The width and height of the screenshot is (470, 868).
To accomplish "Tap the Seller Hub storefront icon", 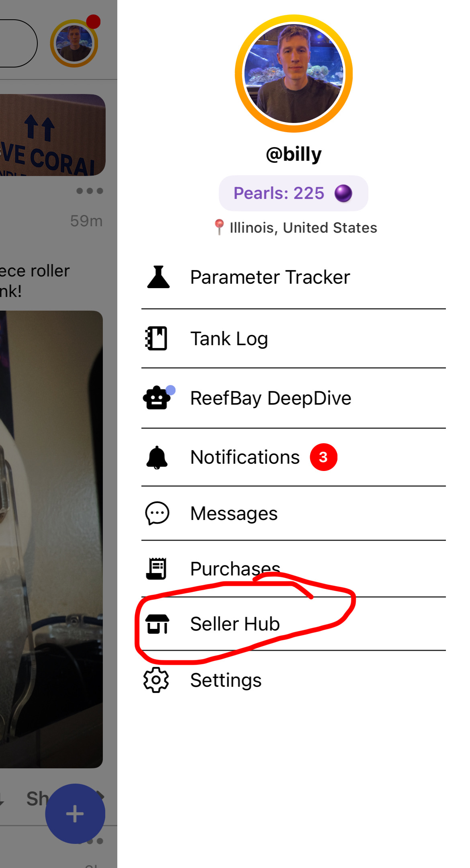I will pyautogui.click(x=157, y=624).
